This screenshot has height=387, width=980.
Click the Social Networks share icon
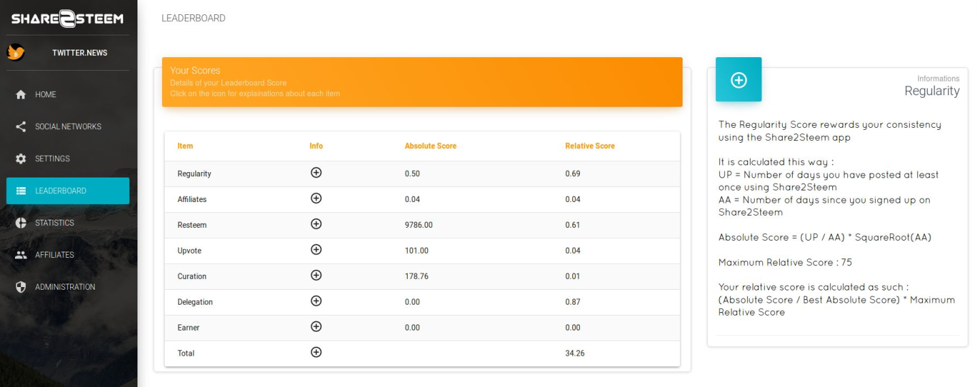click(21, 127)
